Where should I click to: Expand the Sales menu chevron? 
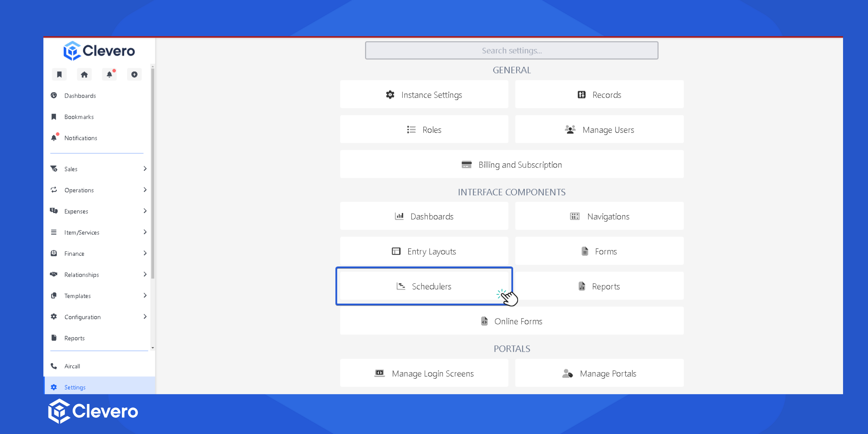click(145, 169)
